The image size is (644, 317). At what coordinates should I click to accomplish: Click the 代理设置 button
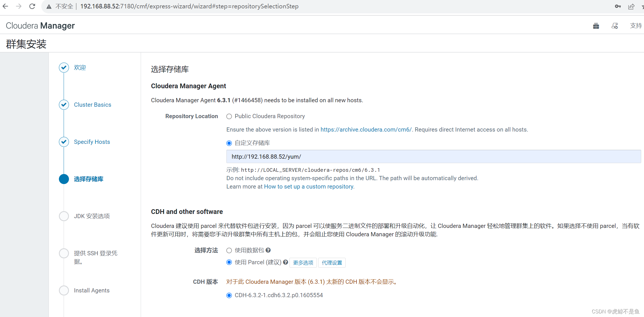pyautogui.click(x=332, y=263)
